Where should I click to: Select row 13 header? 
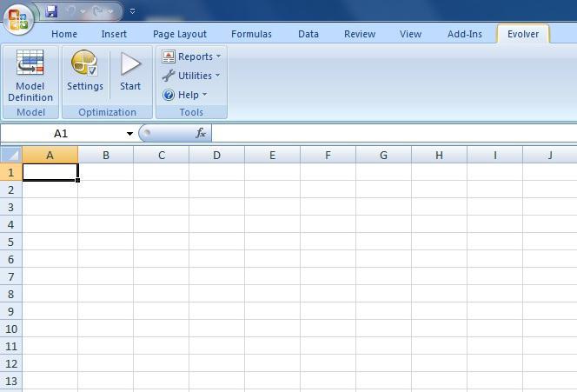tap(11, 381)
